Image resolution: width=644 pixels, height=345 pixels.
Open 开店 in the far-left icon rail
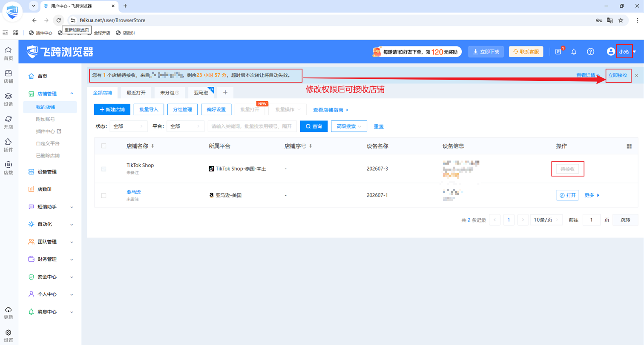coord(9,123)
